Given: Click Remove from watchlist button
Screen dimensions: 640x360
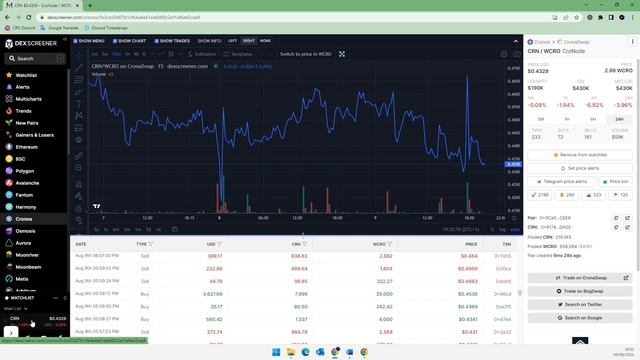Looking at the screenshot, I should coord(580,155).
